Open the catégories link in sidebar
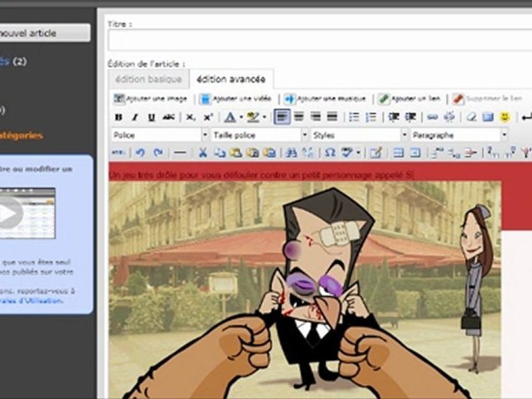Viewport: 532px width, 399px height. 22,135
